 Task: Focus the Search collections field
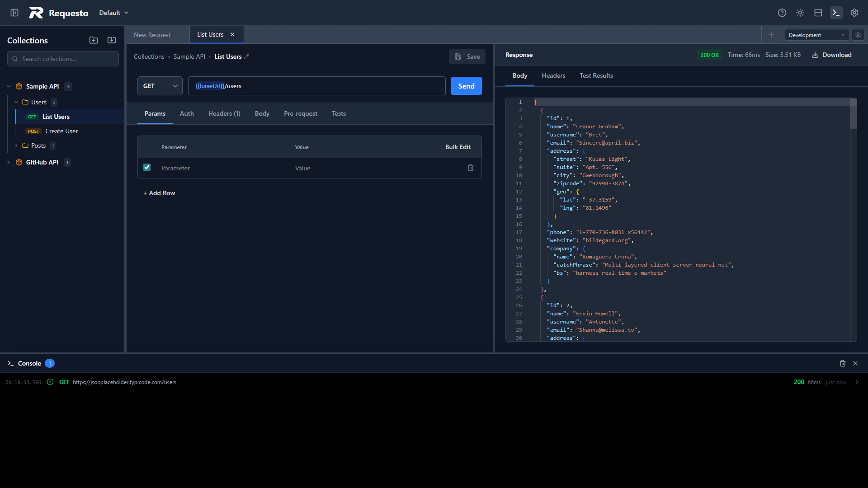point(63,59)
